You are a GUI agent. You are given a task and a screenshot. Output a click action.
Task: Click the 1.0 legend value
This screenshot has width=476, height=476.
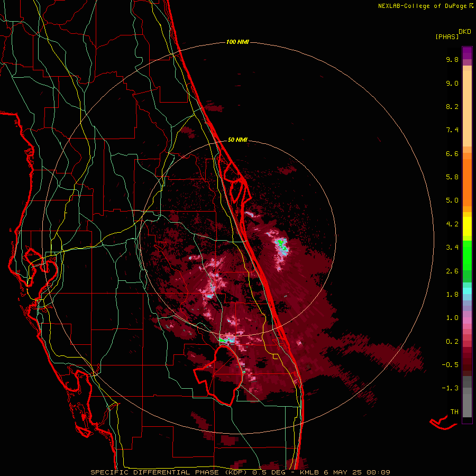click(452, 318)
